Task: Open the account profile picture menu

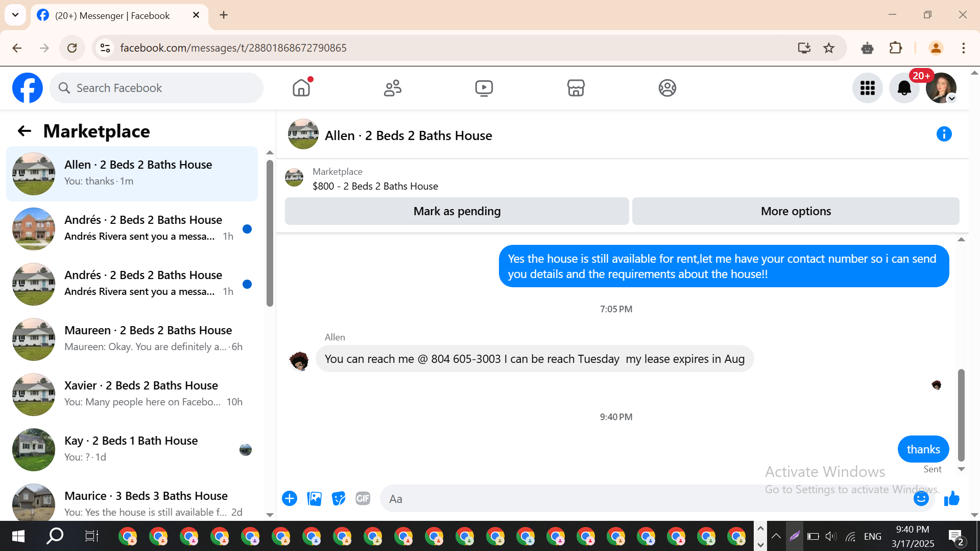Action: [941, 88]
